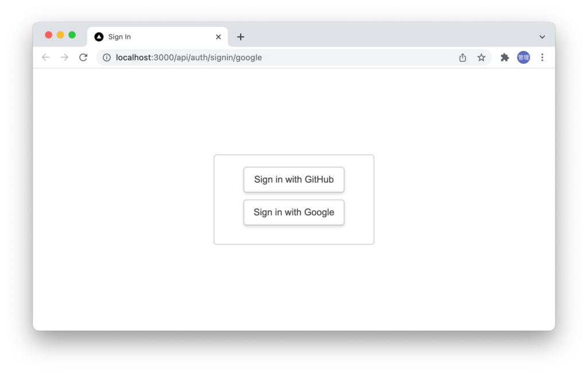Click Sign in with GitHub
Screen dimensions: 588x374
pyautogui.click(x=293, y=180)
